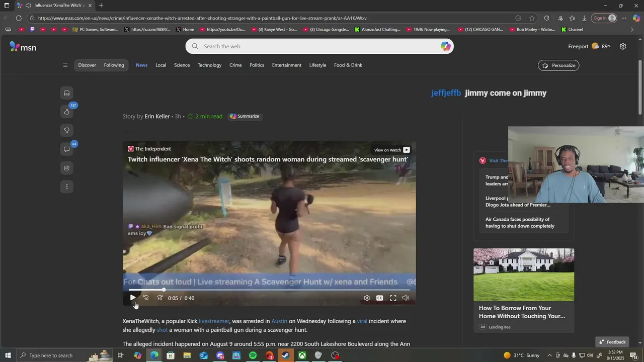Open a new browser tab
Screen dimensions: 644x362
pos(101,6)
